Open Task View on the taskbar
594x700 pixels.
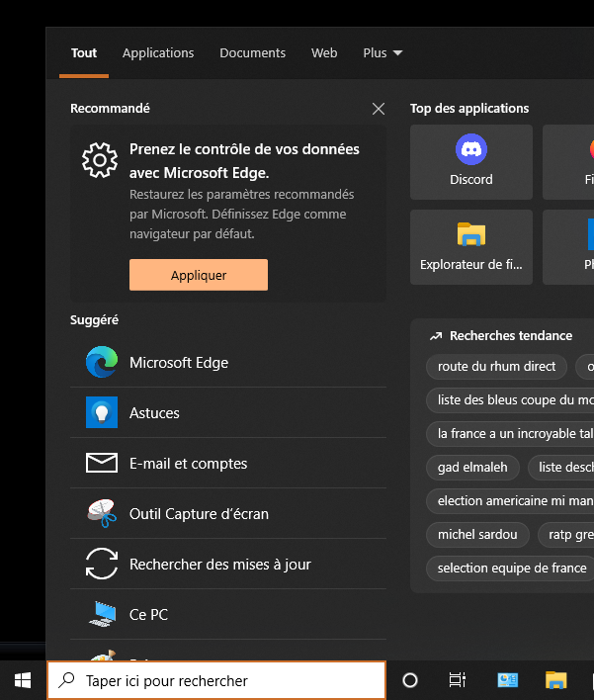[x=457, y=680]
